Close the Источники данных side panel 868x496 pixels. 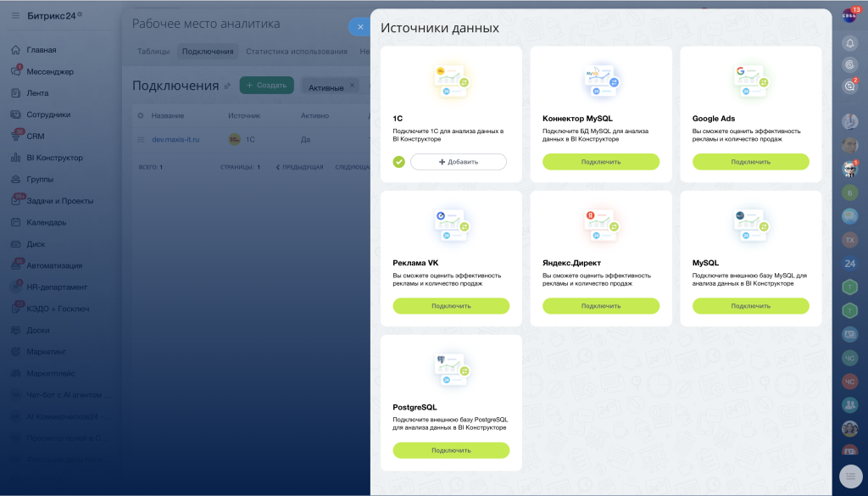(360, 26)
